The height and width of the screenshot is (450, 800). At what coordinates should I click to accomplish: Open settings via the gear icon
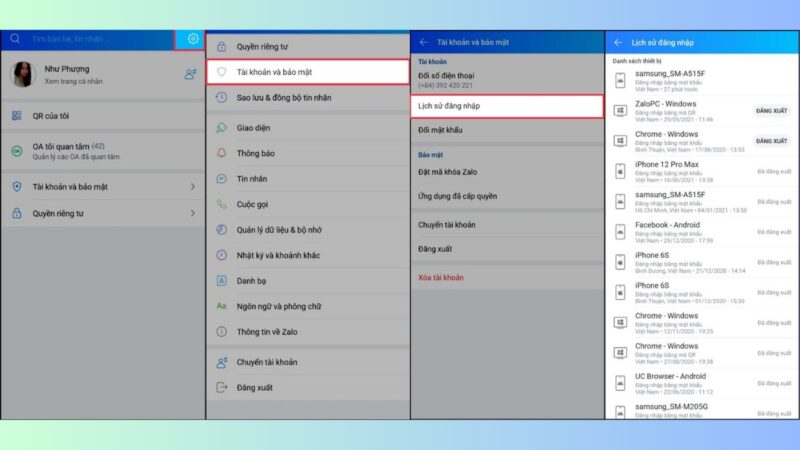tap(192, 39)
